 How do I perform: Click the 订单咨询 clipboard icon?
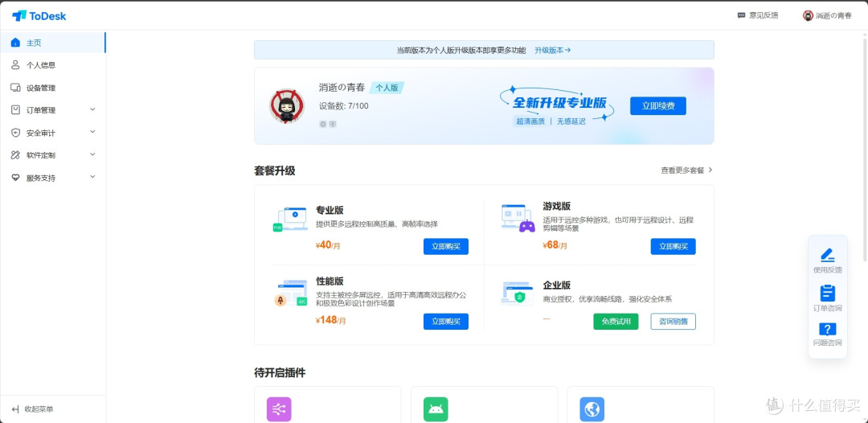[828, 293]
